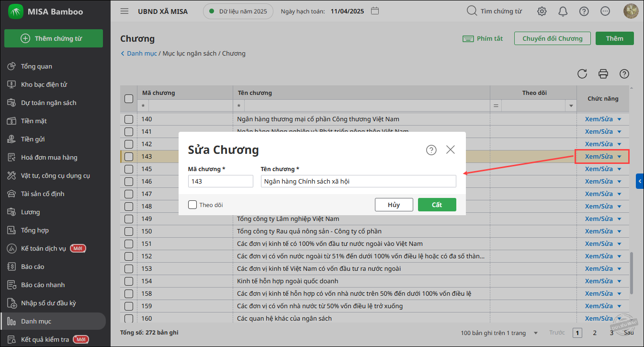
Task: Expand Xem/Sửa dropdown arrow for row 150
Action: (619, 231)
